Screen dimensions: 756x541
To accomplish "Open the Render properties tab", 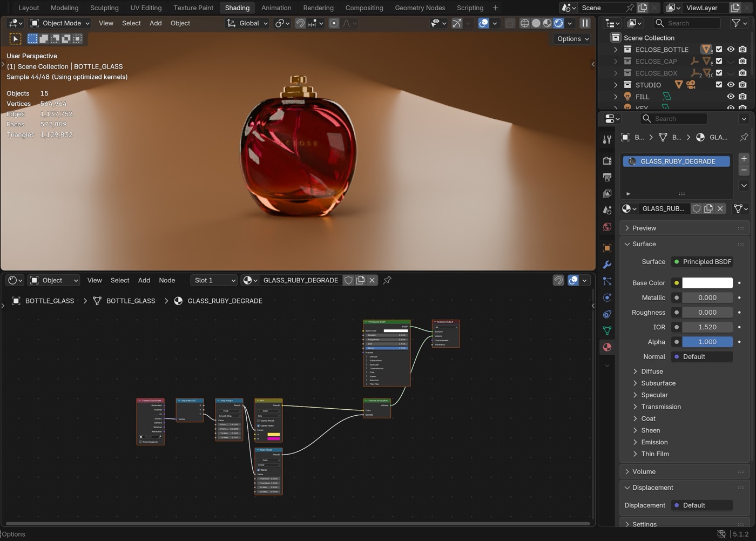I will [607, 161].
